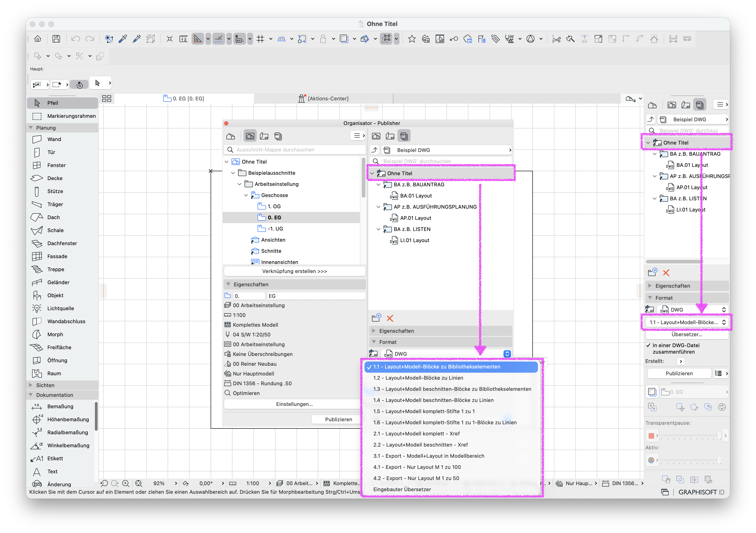The image size is (756, 533).
Task: Click the zoom-in magnifier in status bar
Action: [126, 483]
